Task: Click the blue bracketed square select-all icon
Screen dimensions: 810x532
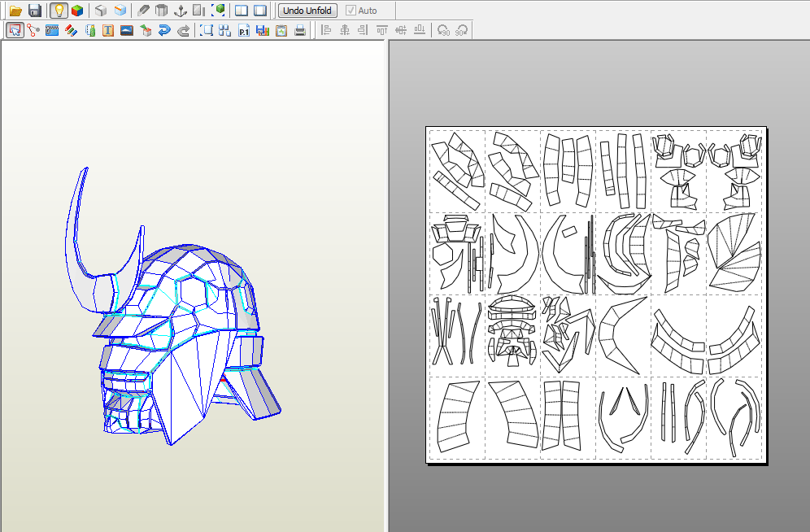Action: [206, 30]
